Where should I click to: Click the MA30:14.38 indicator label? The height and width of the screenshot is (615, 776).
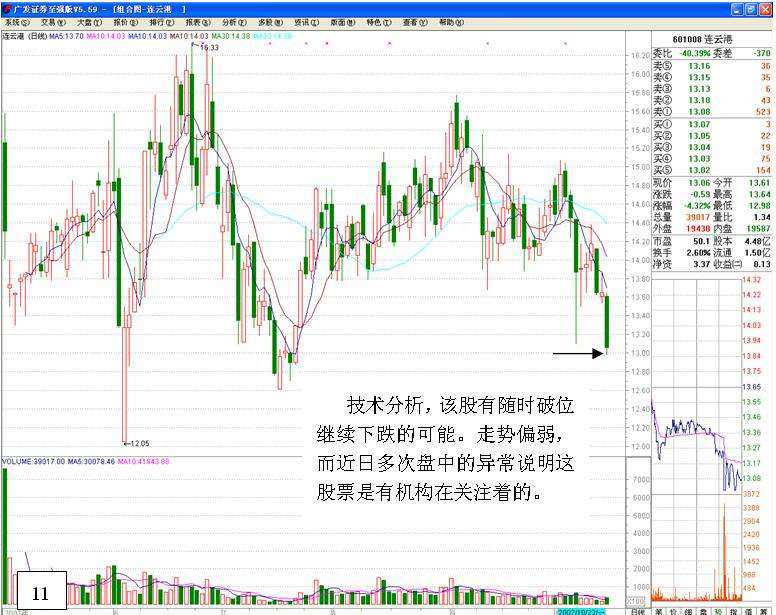pyautogui.click(x=231, y=36)
